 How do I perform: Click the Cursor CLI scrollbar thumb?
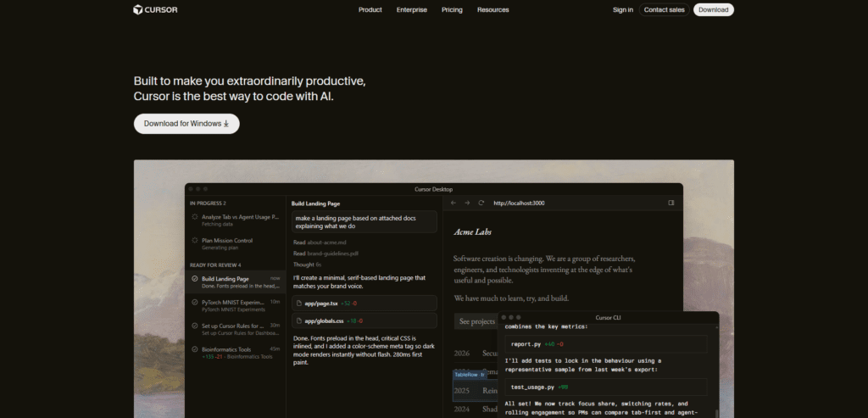click(716, 413)
